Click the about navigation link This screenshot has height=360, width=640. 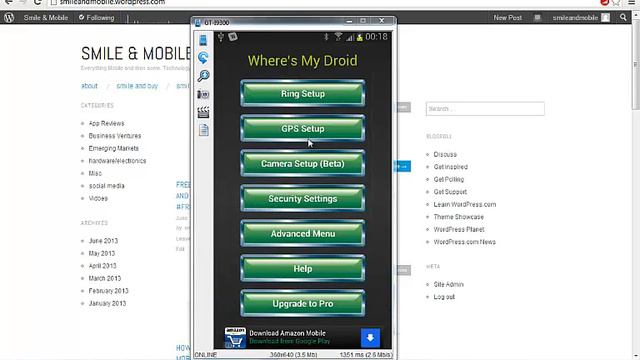(x=89, y=86)
